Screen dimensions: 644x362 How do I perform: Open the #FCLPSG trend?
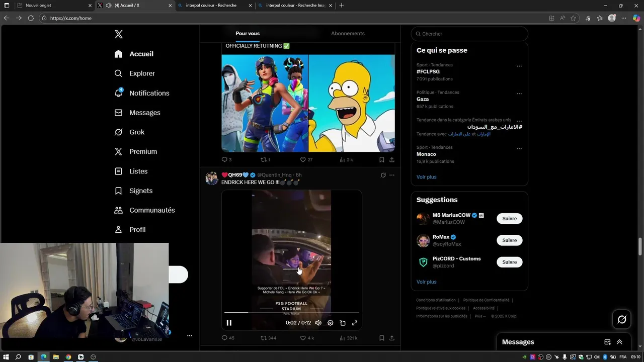click(428, 72)
